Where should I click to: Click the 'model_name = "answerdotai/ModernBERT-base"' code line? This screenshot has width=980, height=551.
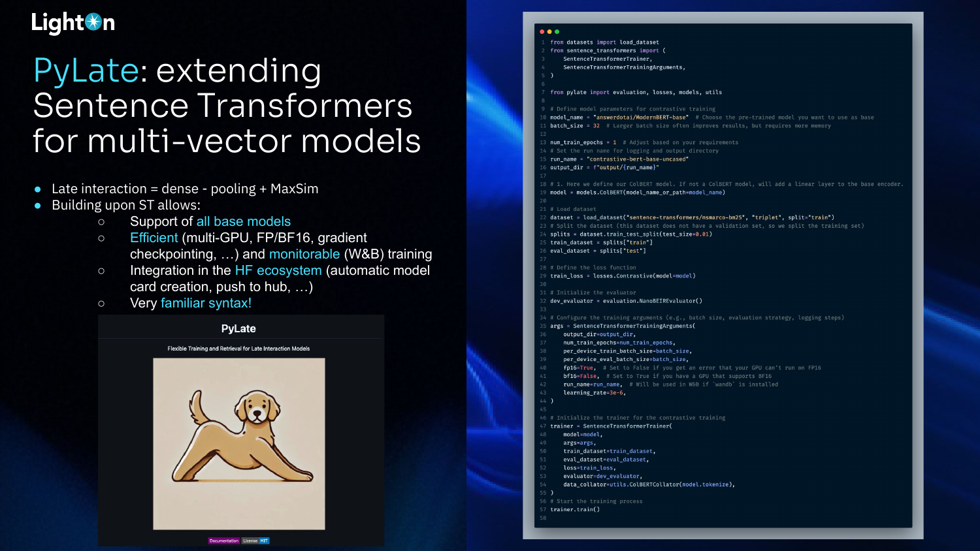coord(712,118)
